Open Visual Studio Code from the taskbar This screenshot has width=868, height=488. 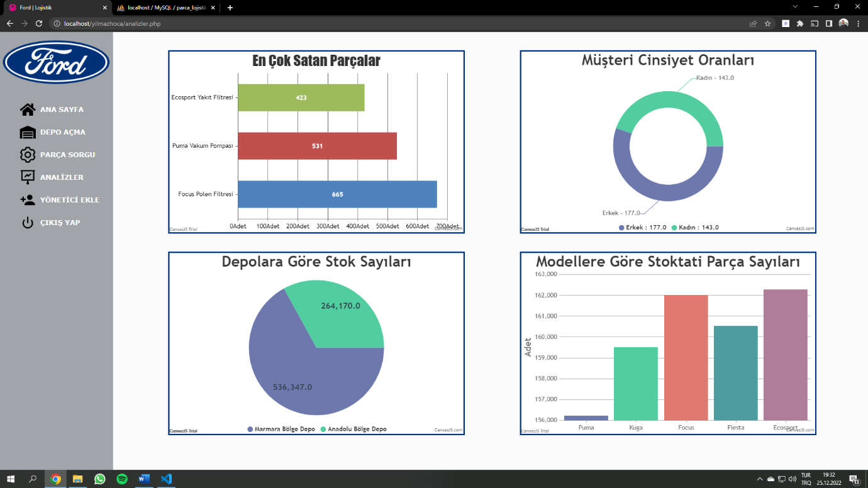click(166, 479)
